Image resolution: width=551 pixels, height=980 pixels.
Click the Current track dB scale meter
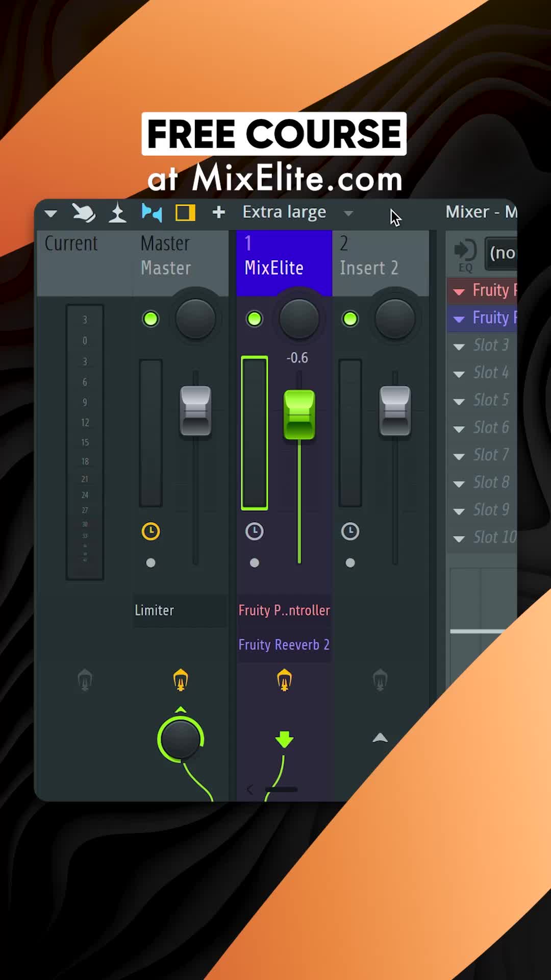tap(85, 442)
